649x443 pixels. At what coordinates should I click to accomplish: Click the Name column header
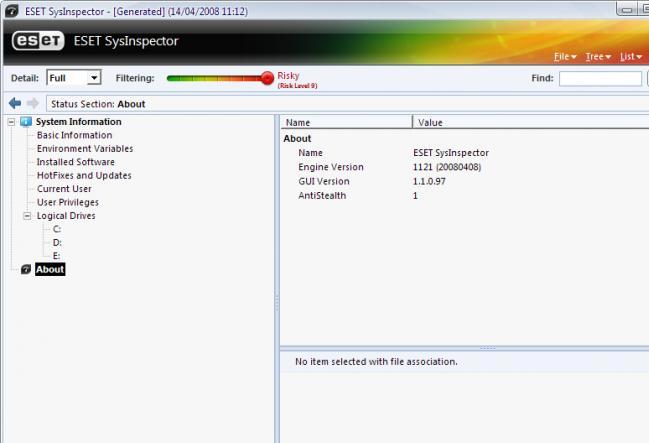click(345, 122)
